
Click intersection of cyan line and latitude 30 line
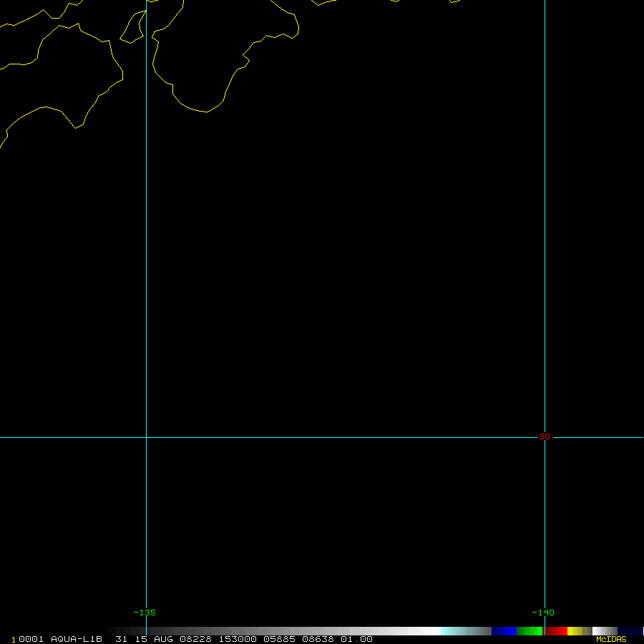coord(146,437)
